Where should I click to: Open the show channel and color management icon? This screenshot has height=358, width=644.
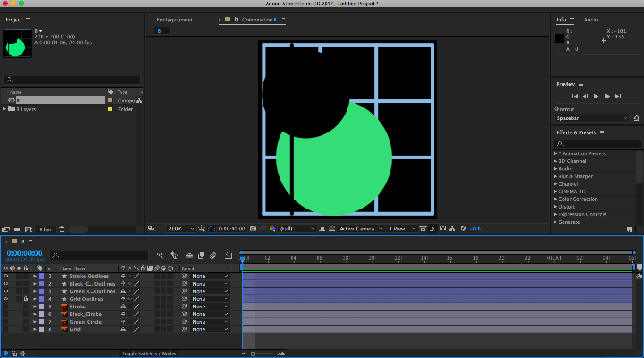(272, 228)
